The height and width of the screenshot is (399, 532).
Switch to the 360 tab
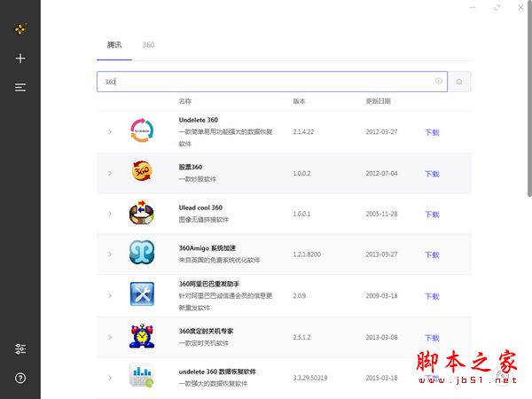[148, 45]
